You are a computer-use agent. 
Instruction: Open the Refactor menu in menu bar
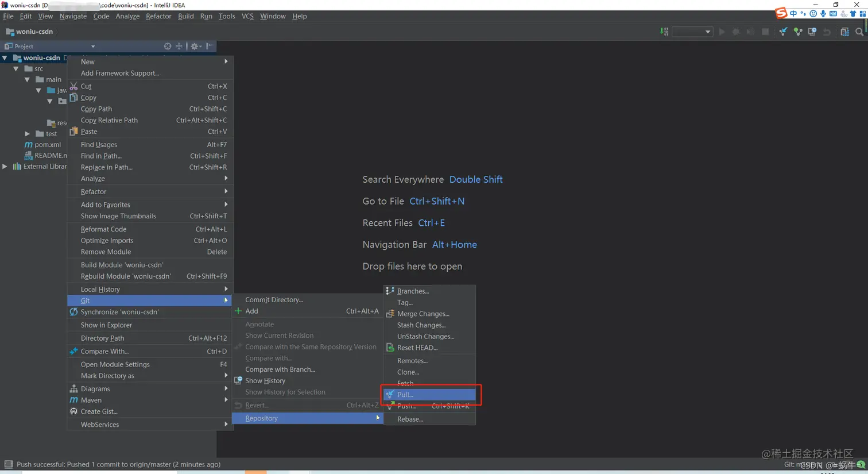[158, 16]
